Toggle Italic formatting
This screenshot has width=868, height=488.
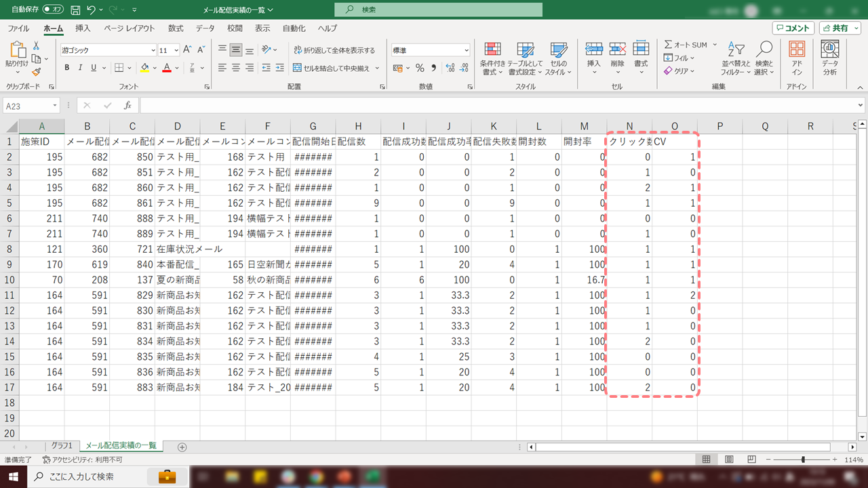click(81, 68)
